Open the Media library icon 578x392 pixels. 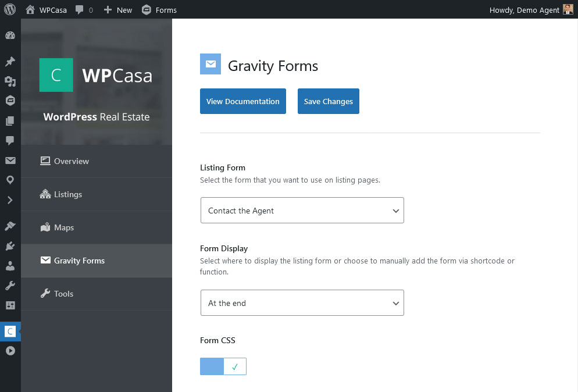tap(10, 81)
